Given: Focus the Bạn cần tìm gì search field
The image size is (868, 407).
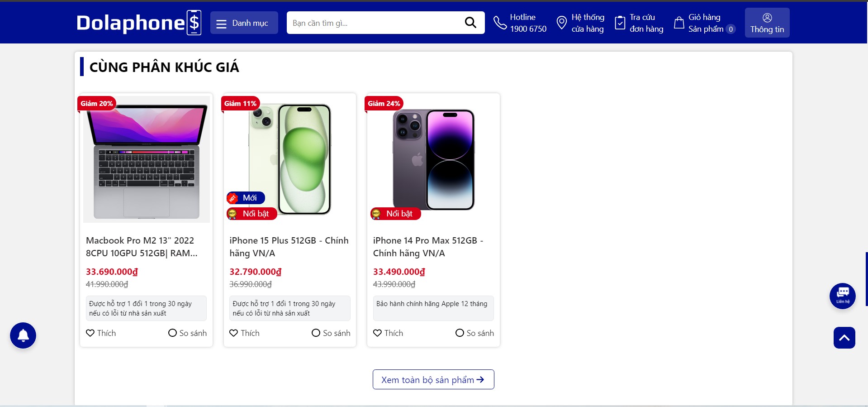Looking at the screenshot, I should 373,23.
